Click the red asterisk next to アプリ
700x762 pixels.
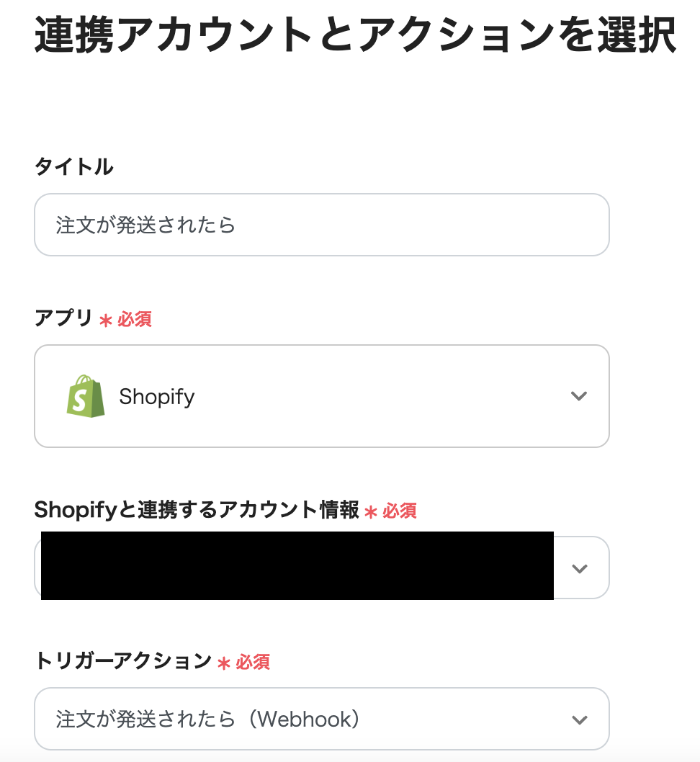106,321
